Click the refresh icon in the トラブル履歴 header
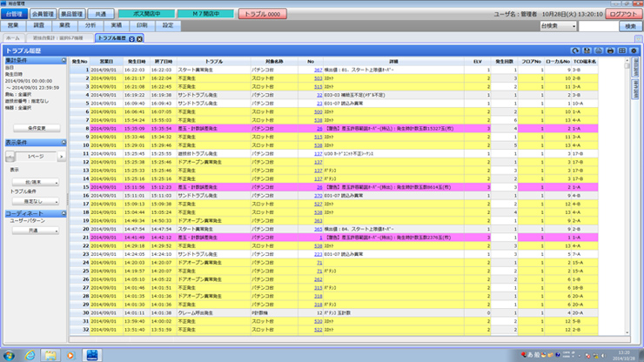Viewport: 644px width, 362px height. pos(575,50)
